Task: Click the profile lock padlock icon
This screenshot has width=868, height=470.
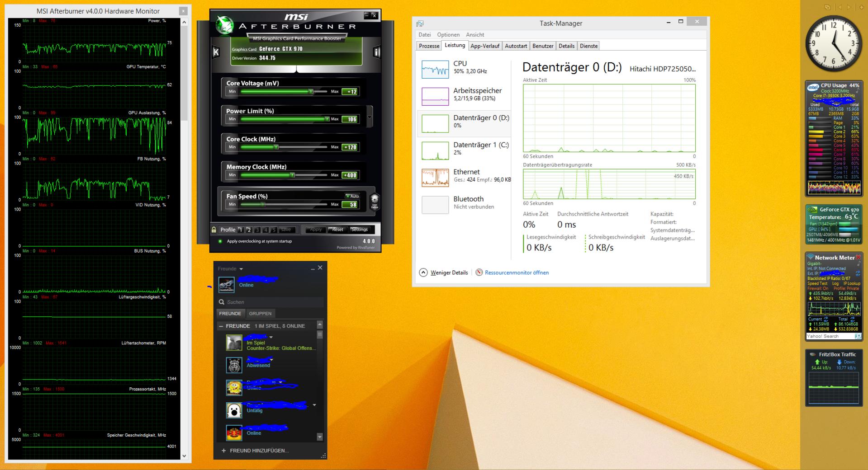Action: [x=214, y=230]
